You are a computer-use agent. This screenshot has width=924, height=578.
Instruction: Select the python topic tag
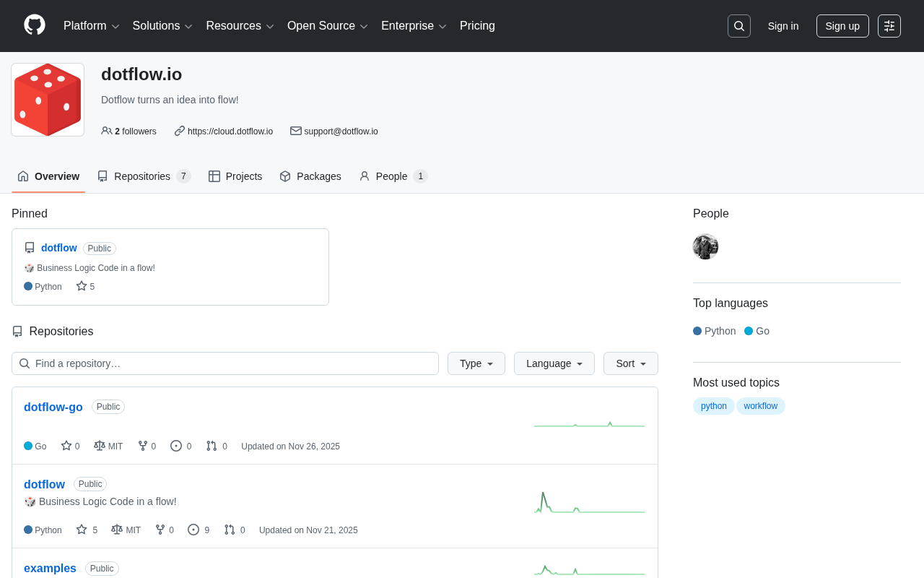pos(713,406)
